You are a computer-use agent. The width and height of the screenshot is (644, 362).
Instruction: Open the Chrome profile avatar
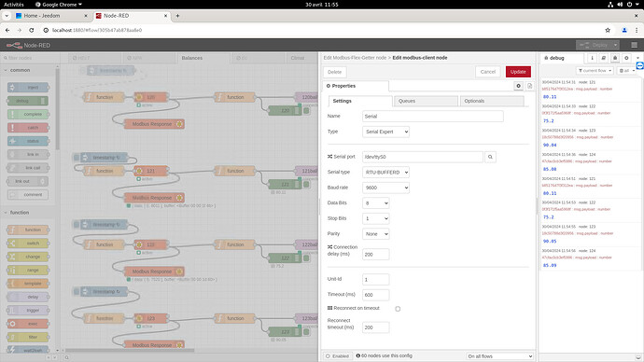pos(624,30)
